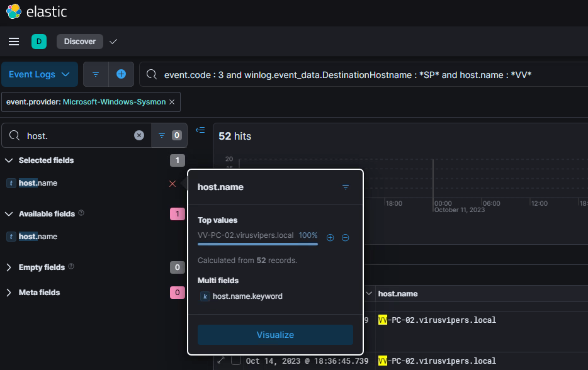Click the Selected fields count badge

pos(178,160)
